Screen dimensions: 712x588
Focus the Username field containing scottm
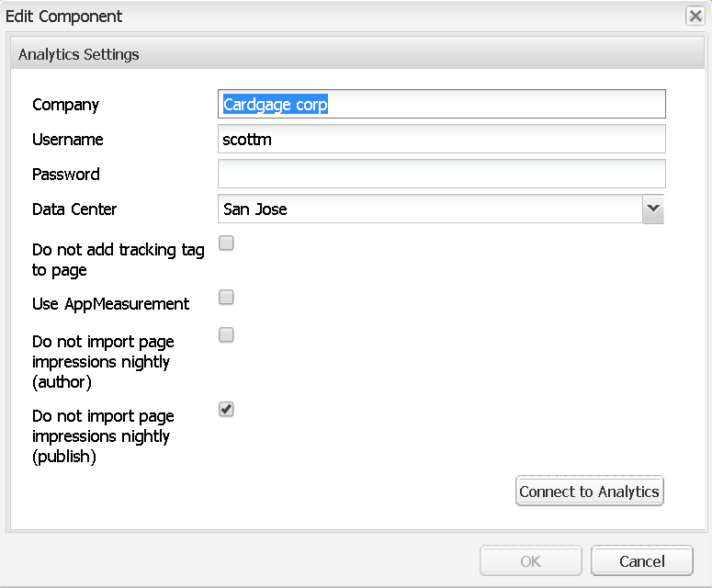441,140
